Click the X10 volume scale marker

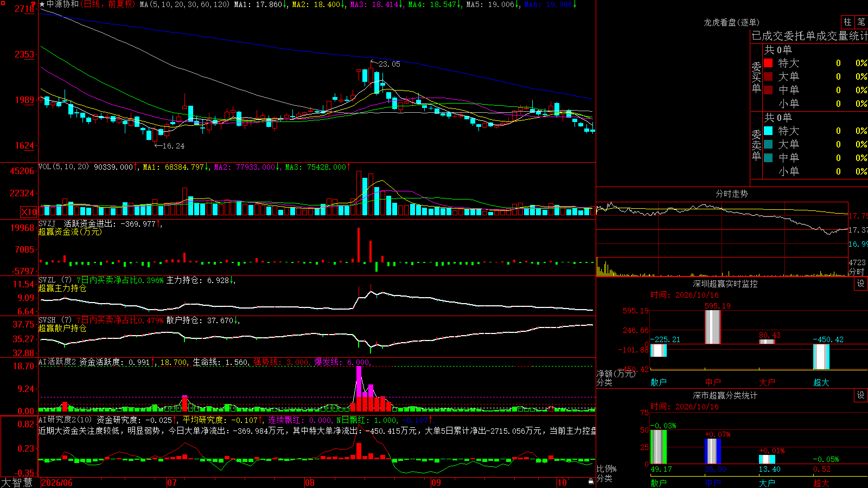point(29,212)
